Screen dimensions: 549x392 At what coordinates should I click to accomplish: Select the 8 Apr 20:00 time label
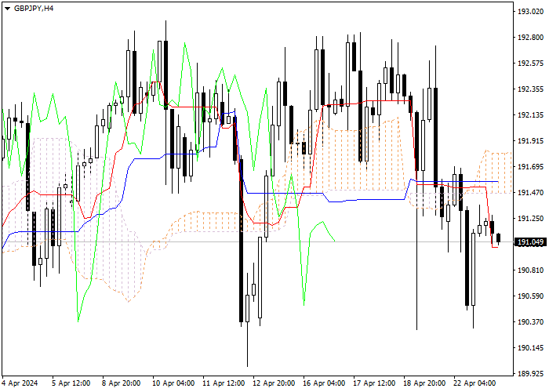click(x=122, y=383)
